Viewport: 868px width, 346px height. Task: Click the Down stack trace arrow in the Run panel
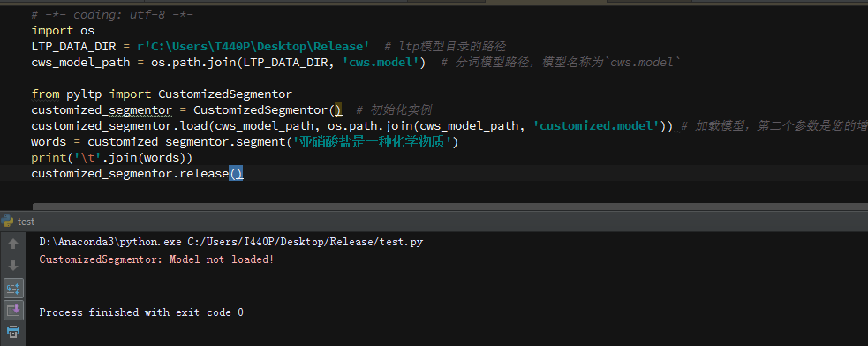(13, 266)
